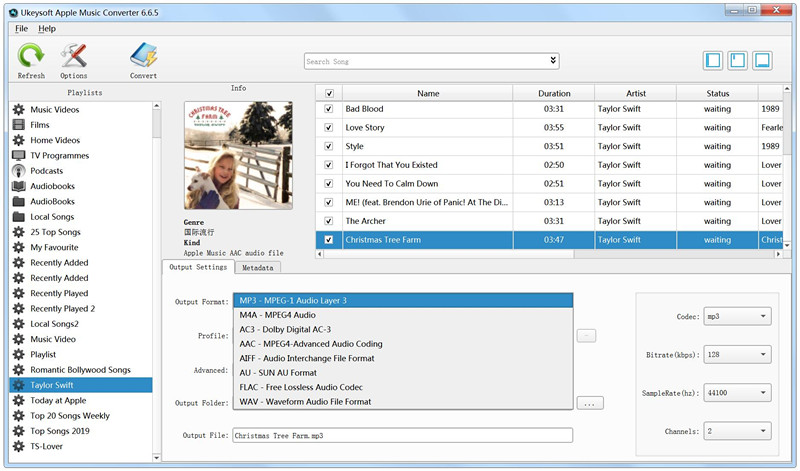Sort songs by the Duration column header
800x471 pixels.
554,93
